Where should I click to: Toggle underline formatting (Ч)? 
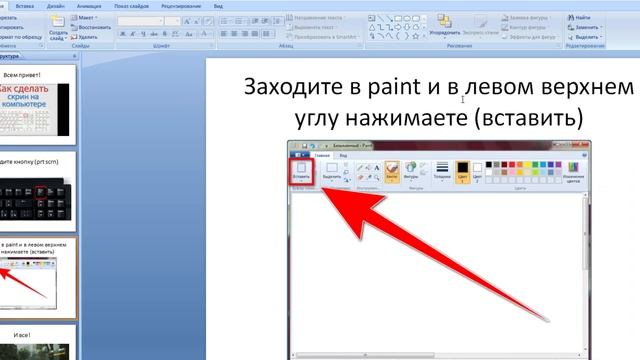[143, 34]
